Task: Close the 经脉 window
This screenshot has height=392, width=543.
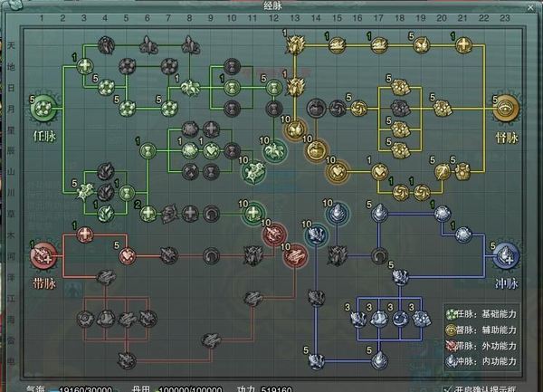Action: point(529,7)
